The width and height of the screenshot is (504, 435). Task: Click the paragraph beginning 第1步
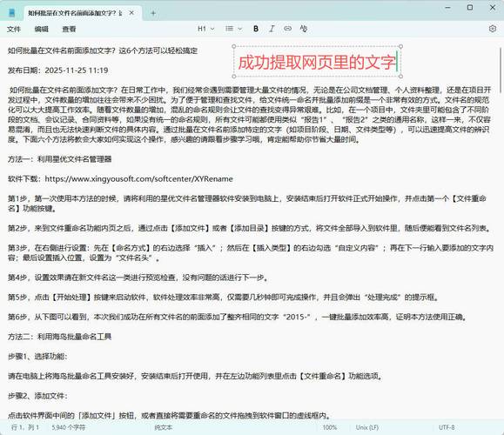point(247,204)
